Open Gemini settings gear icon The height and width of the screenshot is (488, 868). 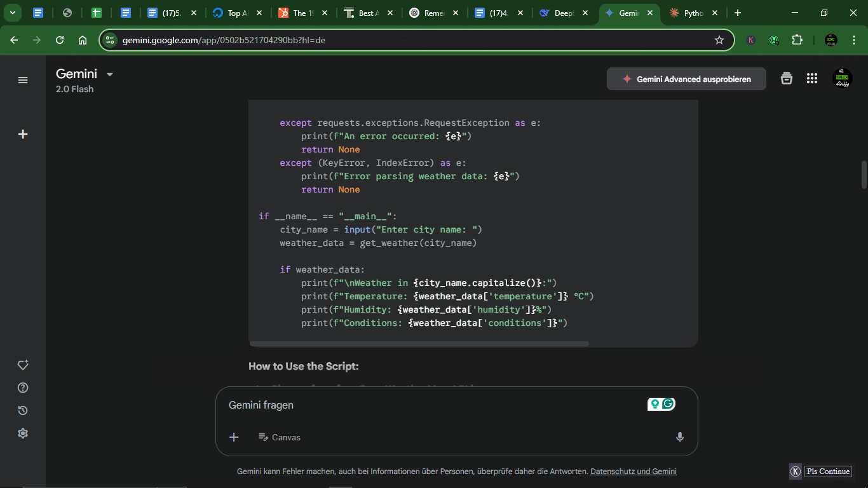[23, 433]
